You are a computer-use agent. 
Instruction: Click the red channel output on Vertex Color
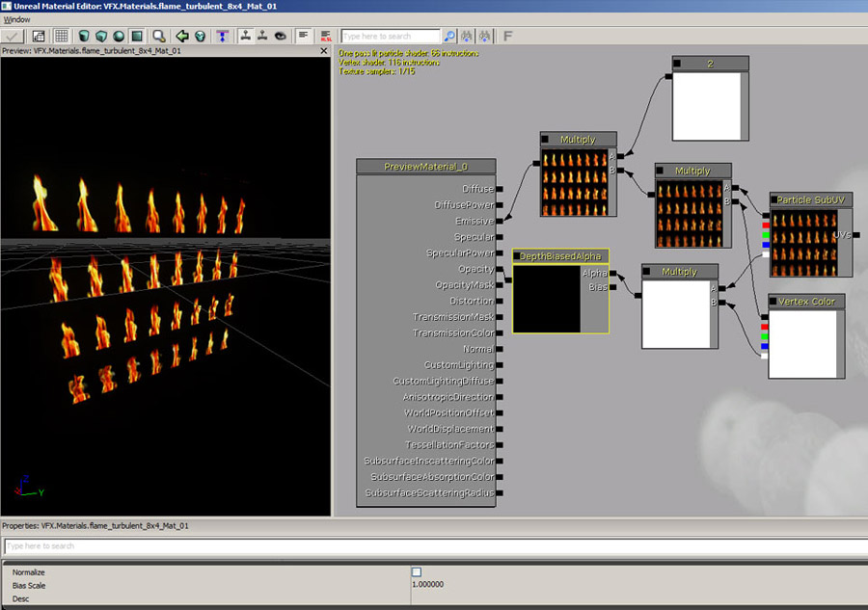[765, 327]
